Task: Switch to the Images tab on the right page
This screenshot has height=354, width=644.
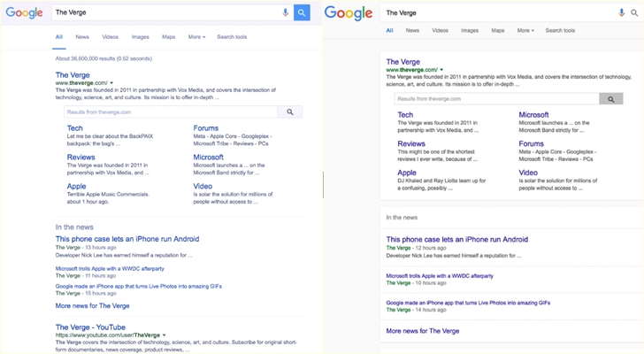Action: click(470, 30)
